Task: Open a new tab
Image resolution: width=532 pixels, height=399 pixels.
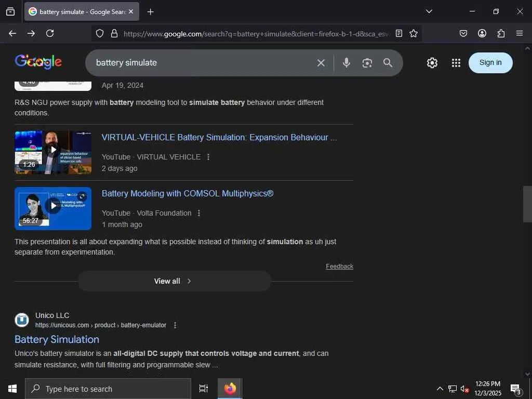Action: 150,12
